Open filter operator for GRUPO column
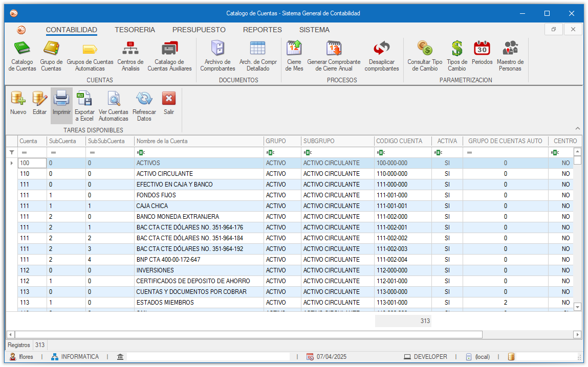 tap(270, 152)
